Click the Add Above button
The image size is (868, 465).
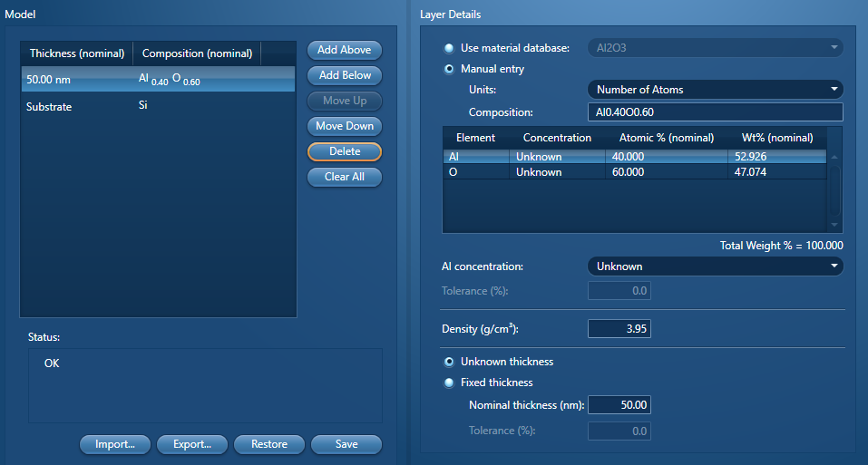(x=345, y=50)
